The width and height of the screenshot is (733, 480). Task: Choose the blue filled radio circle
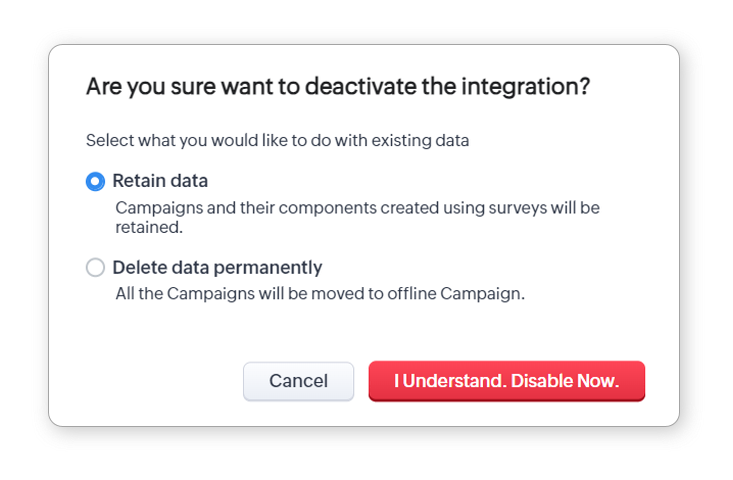(95, 181)
